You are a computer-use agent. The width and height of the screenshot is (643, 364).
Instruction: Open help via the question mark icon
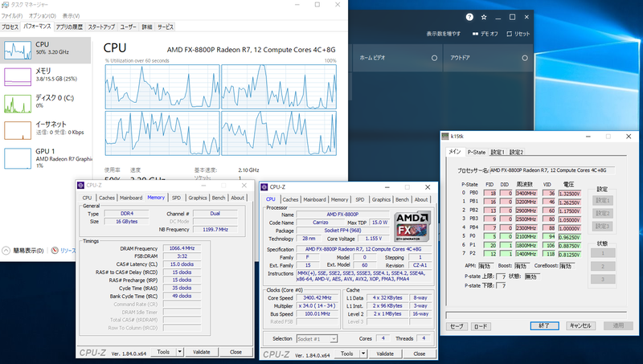coord(469,17)
